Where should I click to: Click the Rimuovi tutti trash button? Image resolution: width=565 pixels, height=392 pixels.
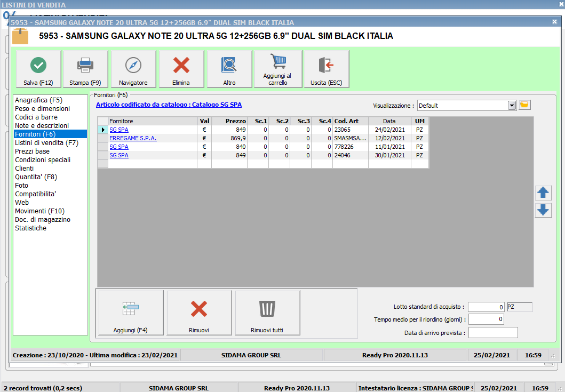point(267,313)
